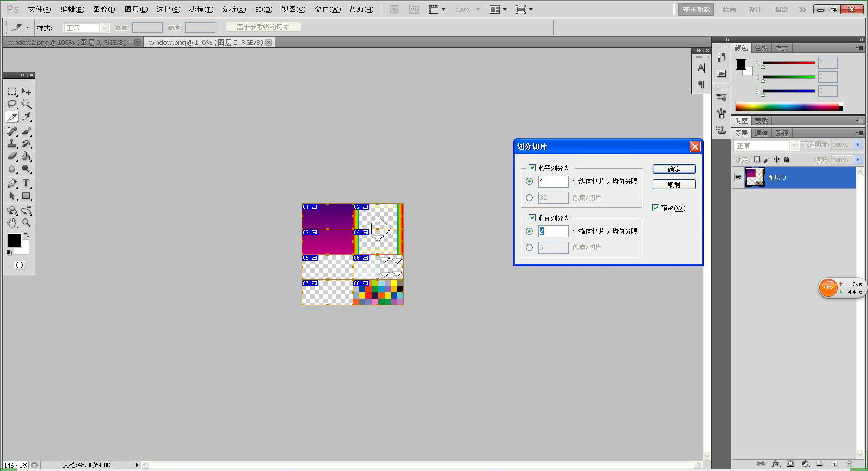Open the Actions panel play icon
868x471 pixels.
(721, 73)
